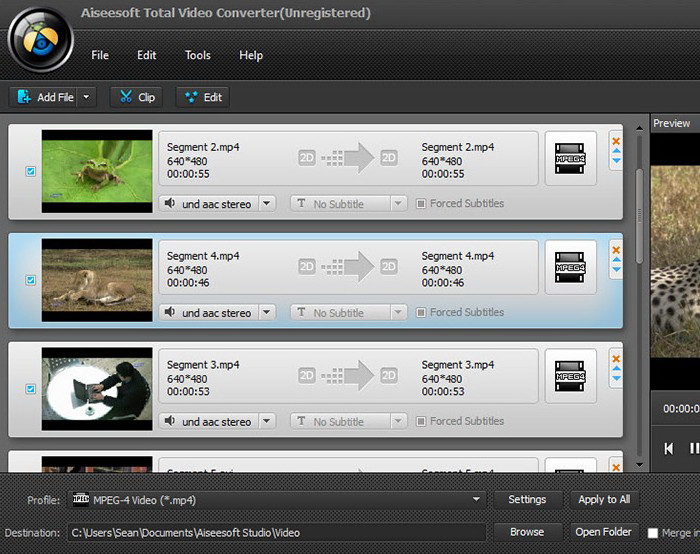Move Segment 2.mp4 up with arrow
700x554 pixels.
click(x=617, y=151)
